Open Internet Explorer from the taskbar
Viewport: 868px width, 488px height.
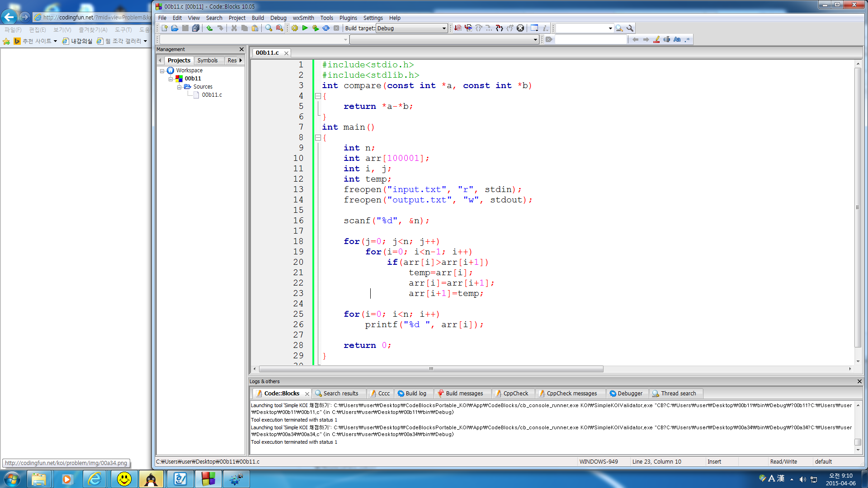(x=95, y=479)
